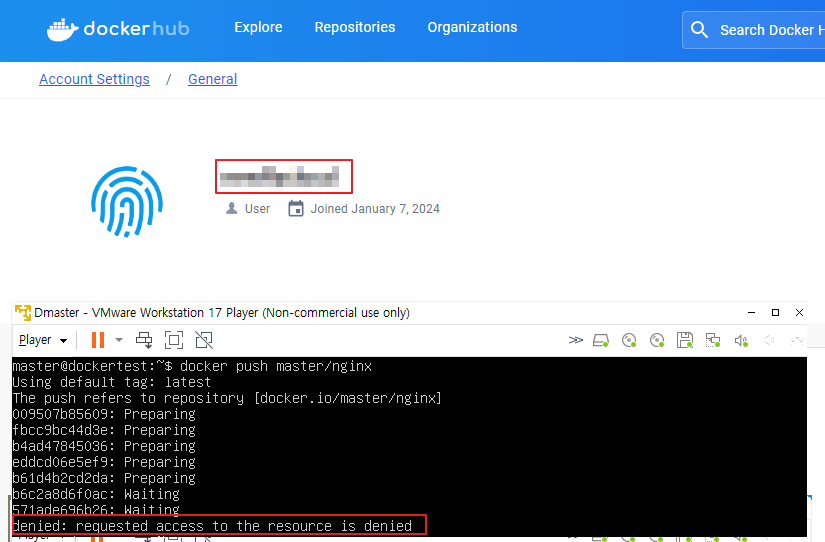Click the 'b6c2a8d6f0ac: Waiting' line
825x542 pixels.
(x=96, y=494)
